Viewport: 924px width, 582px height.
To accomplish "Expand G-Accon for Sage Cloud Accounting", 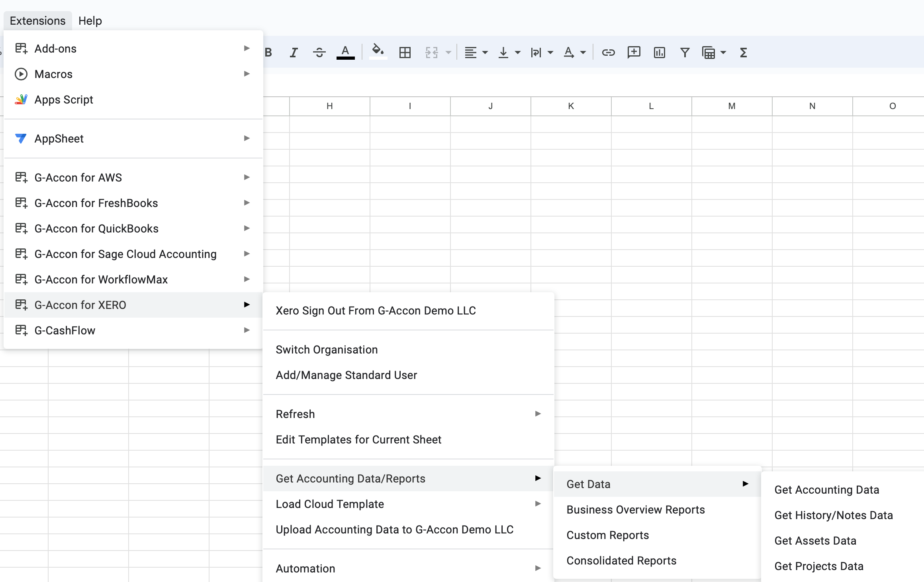I will pyautogui.click(x=133, y=254).
